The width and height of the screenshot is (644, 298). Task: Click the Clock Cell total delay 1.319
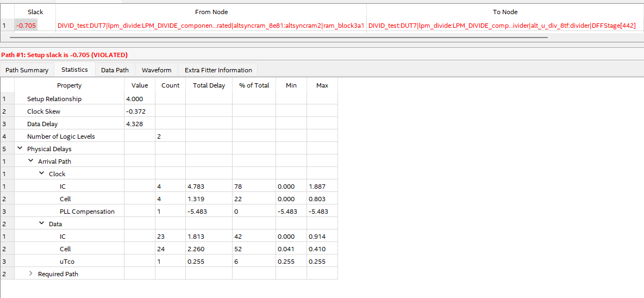[x=196, y=199]
